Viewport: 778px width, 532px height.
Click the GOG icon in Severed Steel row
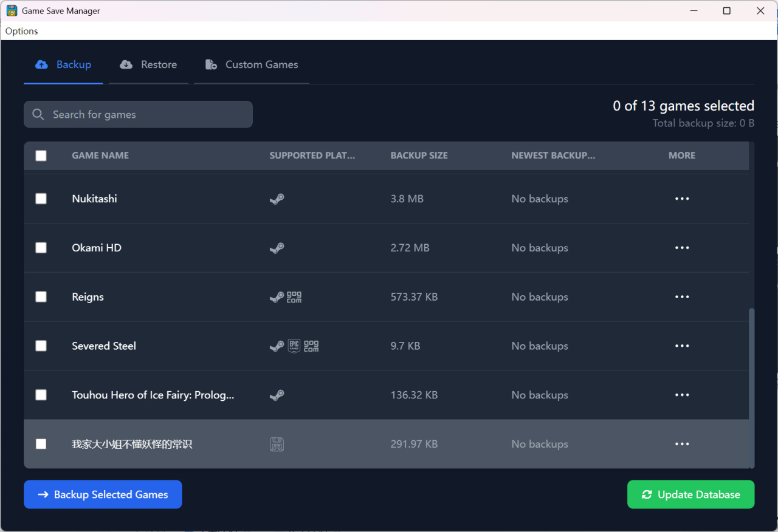tap(311, 346)
